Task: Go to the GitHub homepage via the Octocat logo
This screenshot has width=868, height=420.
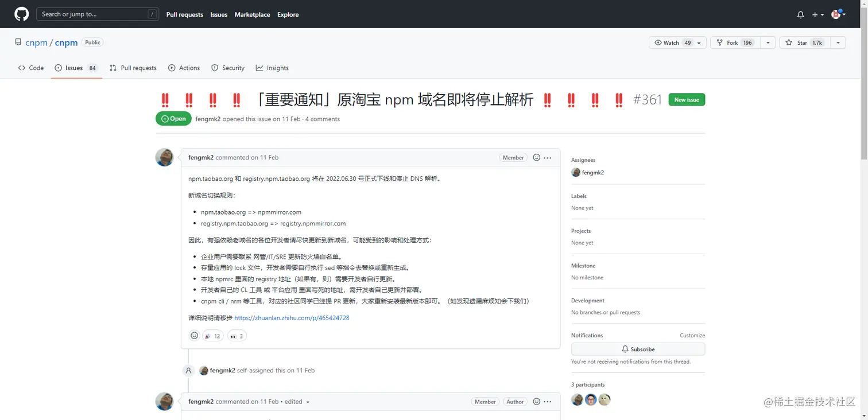Action: coord(21,14)
